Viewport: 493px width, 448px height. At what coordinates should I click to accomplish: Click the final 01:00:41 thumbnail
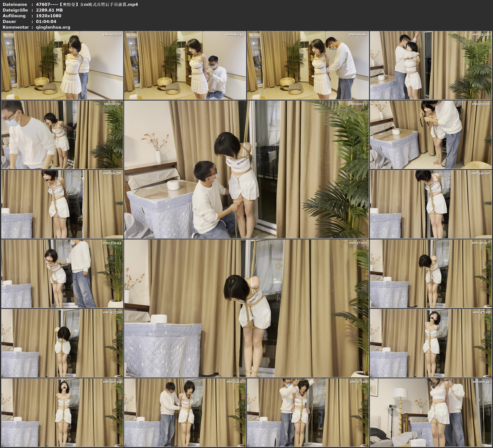coord(431,412)
